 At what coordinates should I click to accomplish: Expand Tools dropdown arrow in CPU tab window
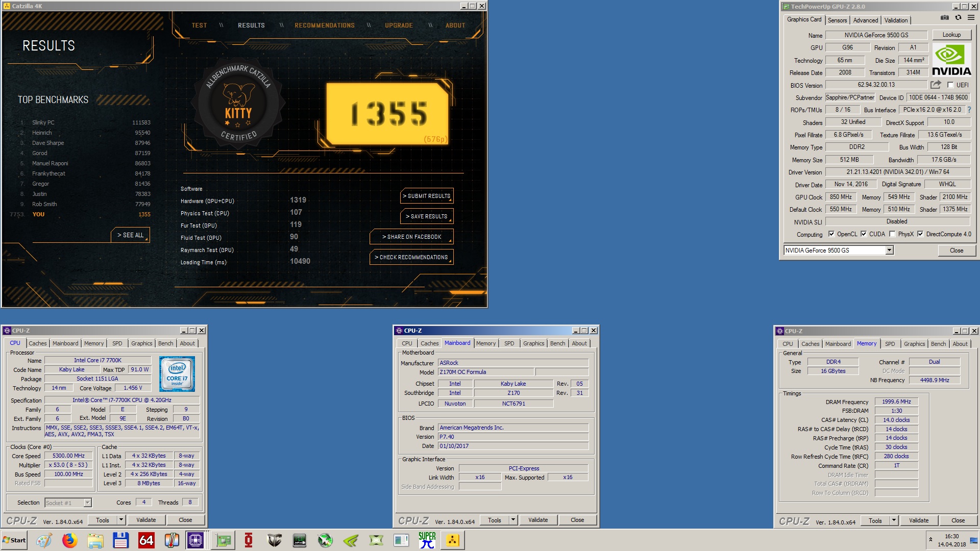(x=121, y=520)
